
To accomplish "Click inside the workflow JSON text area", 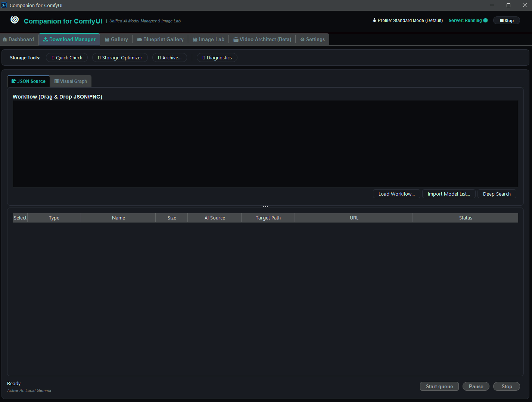I will point(265,144).
